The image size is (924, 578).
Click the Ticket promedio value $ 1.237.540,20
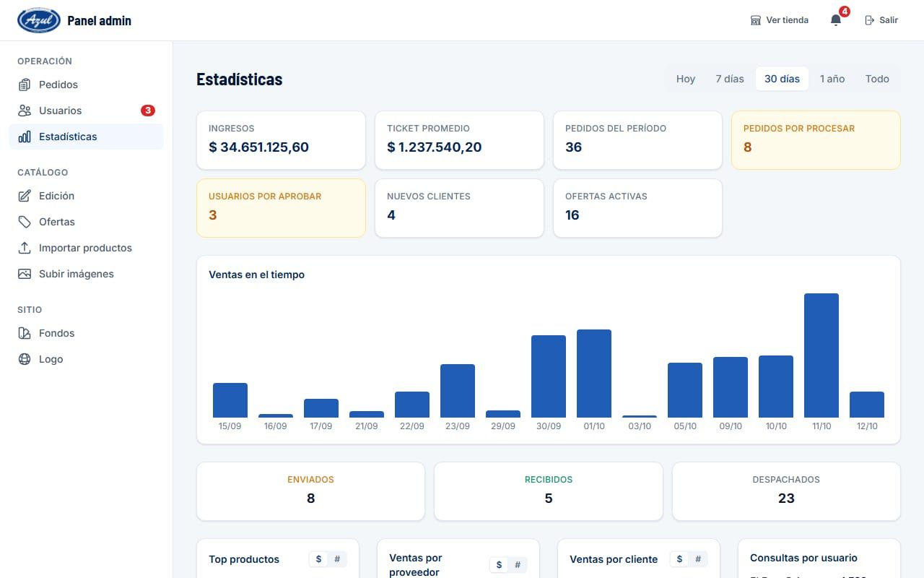(x=435, y=147)
